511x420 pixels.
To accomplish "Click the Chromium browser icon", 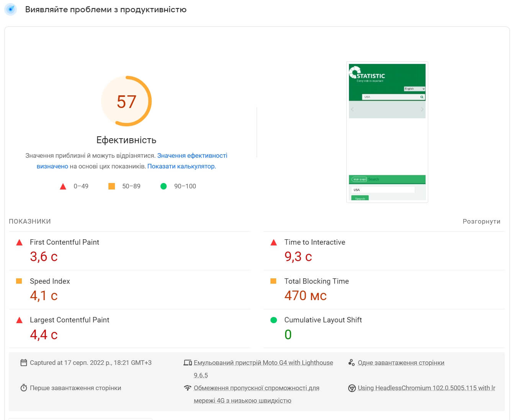I will (x=352, y=388).
